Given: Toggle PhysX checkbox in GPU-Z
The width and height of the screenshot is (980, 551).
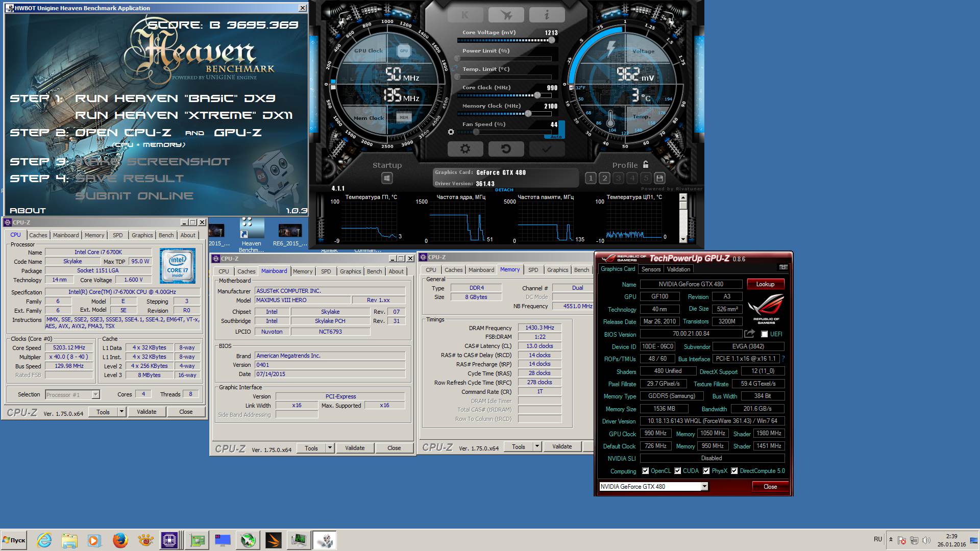Looking at the screenshot, I should click(706, 470).
